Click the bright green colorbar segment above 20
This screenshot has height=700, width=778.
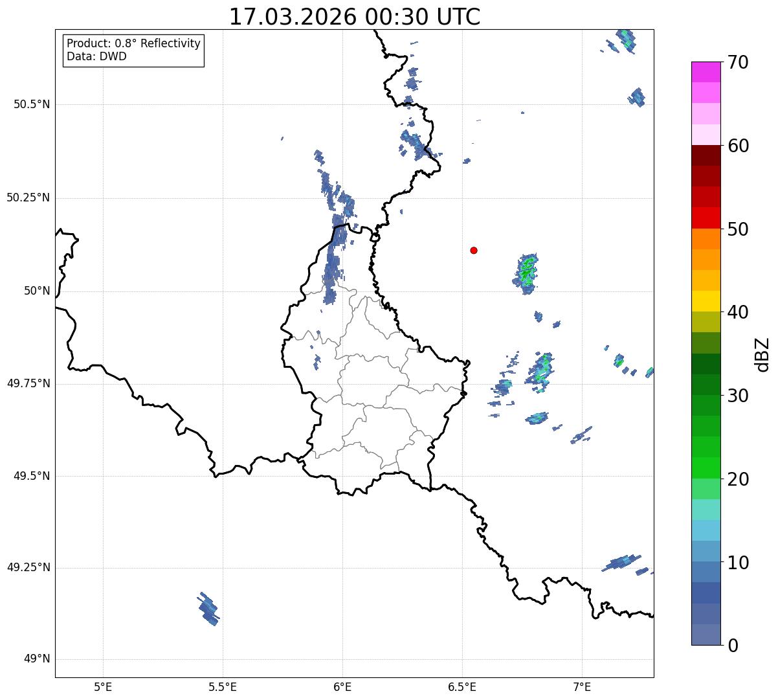(706, 468)
